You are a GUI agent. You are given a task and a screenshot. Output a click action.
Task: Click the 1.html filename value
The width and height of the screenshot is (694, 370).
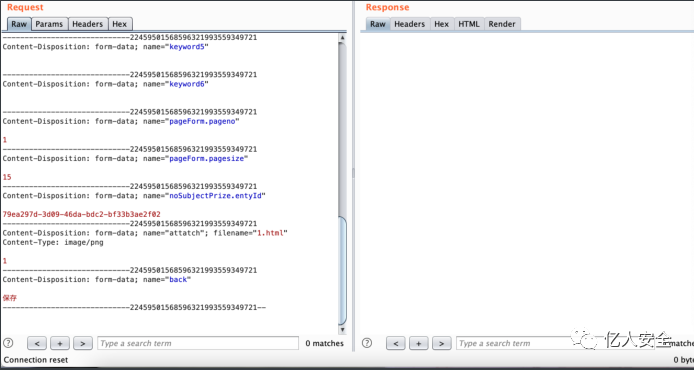[x=271, y=233]
